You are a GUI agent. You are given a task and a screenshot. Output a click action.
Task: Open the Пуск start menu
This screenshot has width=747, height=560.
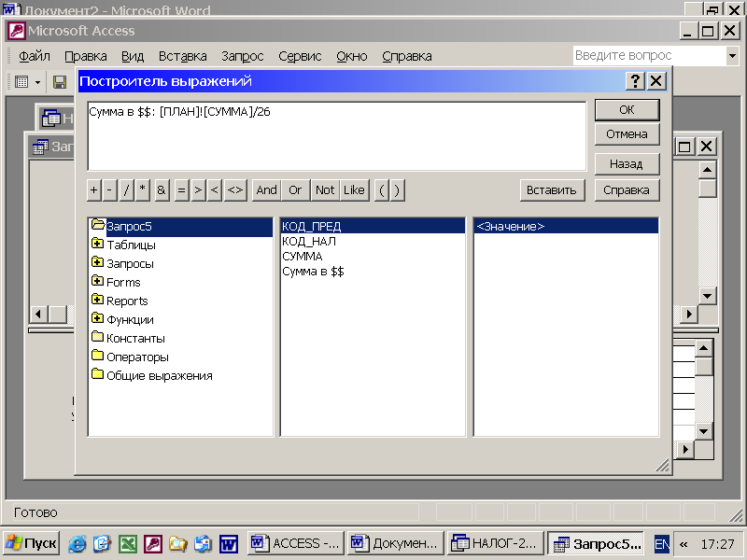(x=32, y=543)
